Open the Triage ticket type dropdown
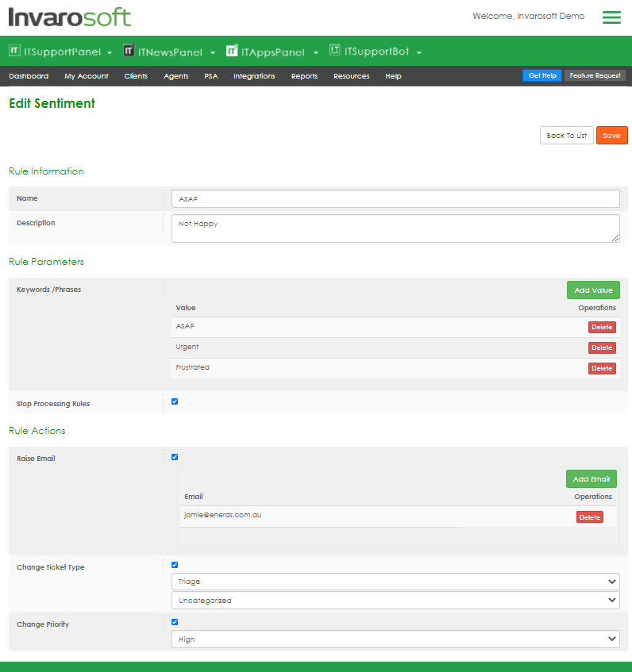This screenshot has height=672, width=632. click(395, 582)
